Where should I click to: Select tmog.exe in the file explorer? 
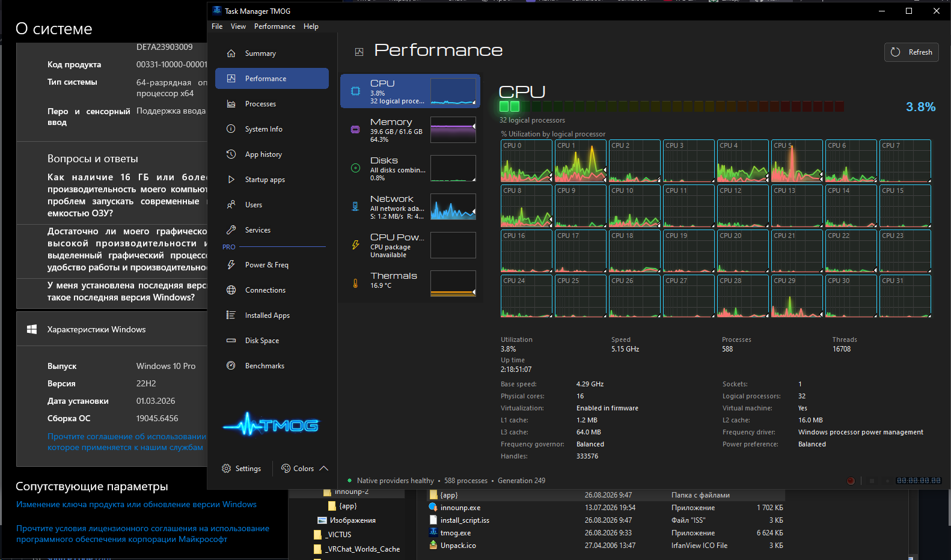coord(456,533)
